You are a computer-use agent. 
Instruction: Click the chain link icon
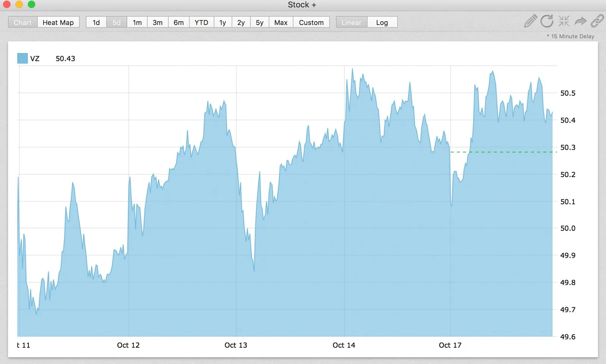[597, 21]
